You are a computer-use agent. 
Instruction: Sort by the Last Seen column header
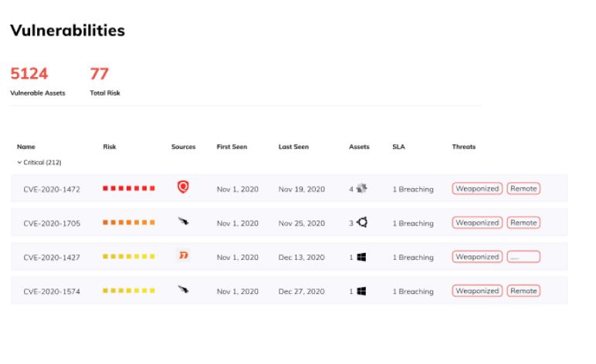(293, 147)
